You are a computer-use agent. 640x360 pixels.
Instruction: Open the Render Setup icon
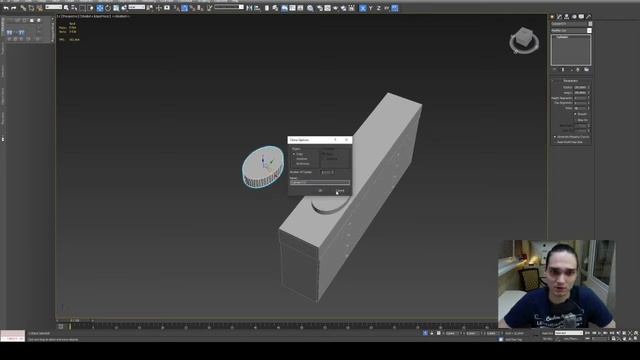[x=320, y=8]
